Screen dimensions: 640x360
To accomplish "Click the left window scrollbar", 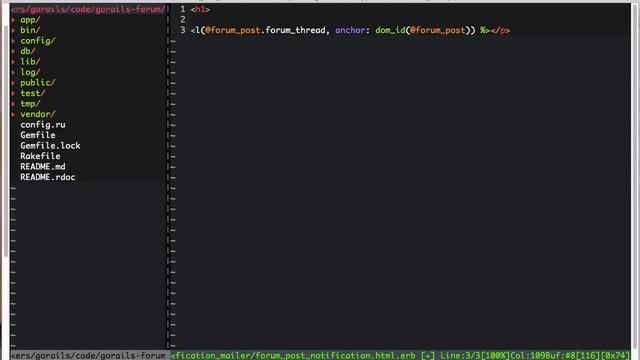I will click(5, 141).
